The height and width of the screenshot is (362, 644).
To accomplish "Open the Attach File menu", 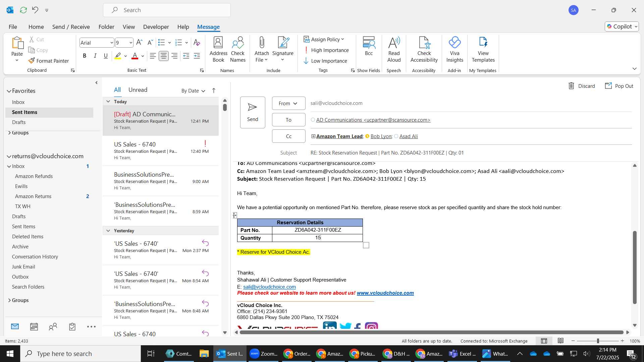I will coord(262,50).
